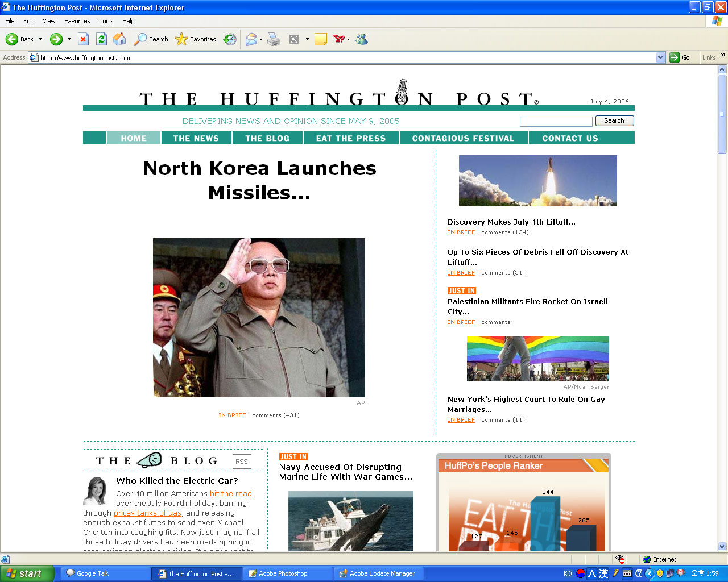Screen dimensions: 728x582
Task: Open the 'hit the road' hyperlink
Action: [x=230, y=493]
